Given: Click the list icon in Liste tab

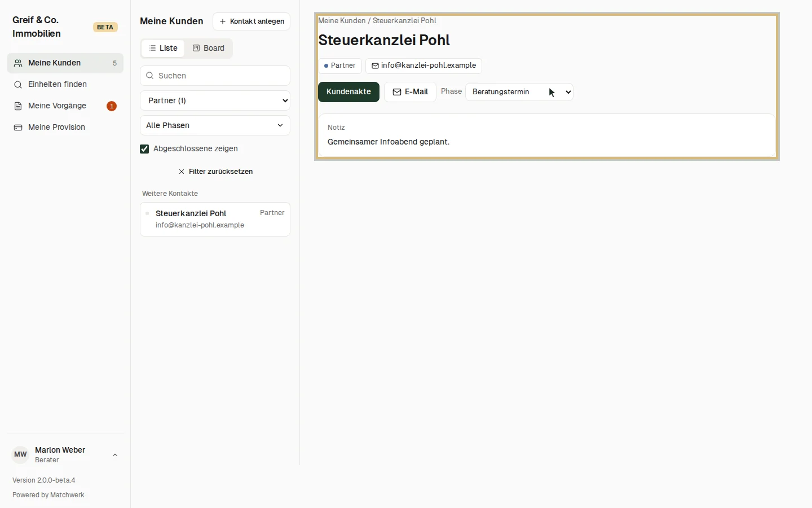Looking at the screenshot, I should (152, 49).
